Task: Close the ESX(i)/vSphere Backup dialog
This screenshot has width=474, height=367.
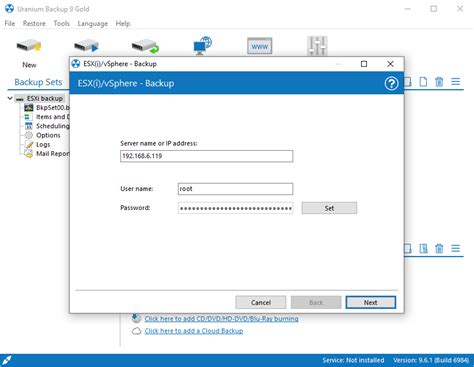Action: click(390, 64)
